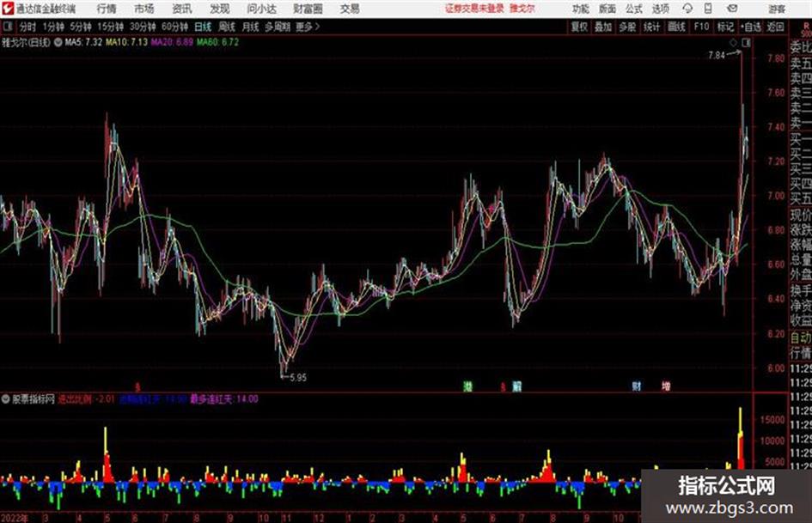
Task: Open the 选项 menu
Action: [660, 9]
